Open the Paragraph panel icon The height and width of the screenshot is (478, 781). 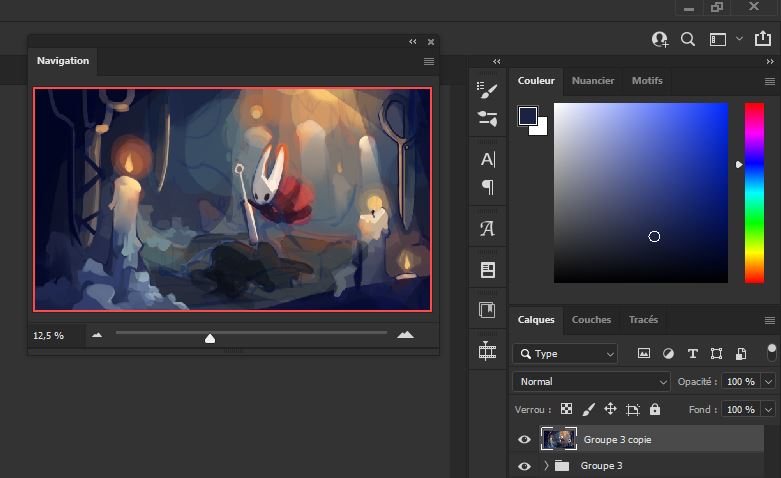point(488,187)
